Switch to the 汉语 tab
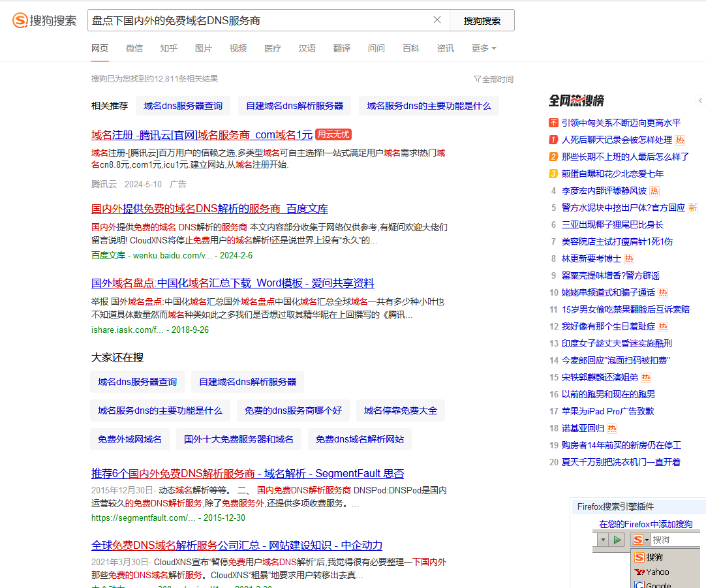This screenshot has width=706, height=588. tap(307, 48)
